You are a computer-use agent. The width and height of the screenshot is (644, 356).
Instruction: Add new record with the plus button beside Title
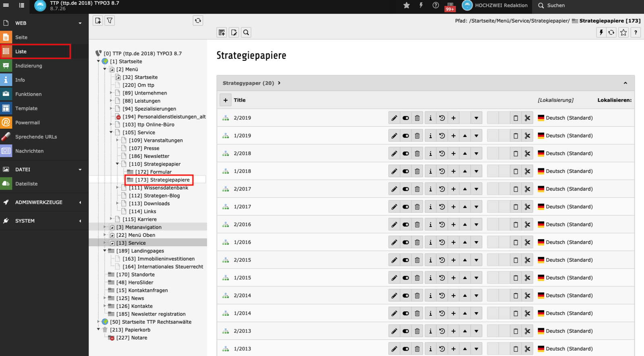pyautogui.click(x=225, y=100)
